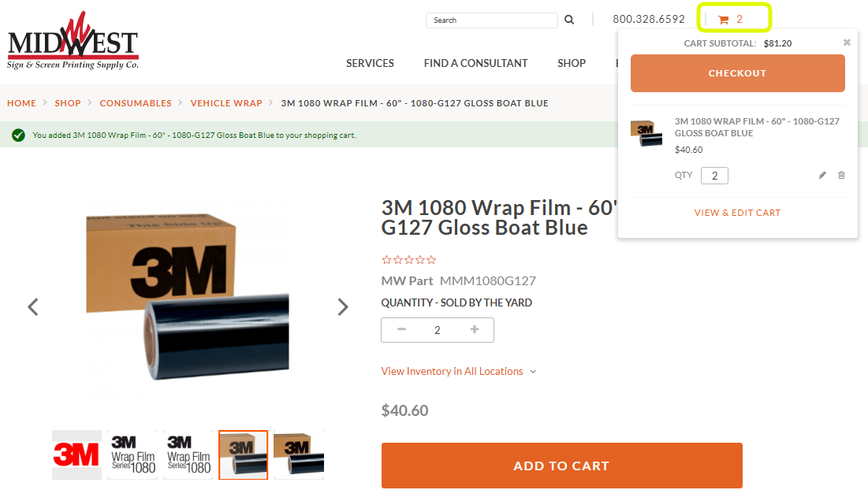868x501 pixels.
Task: Open the Services menu
Action: (x=370, y=63)
